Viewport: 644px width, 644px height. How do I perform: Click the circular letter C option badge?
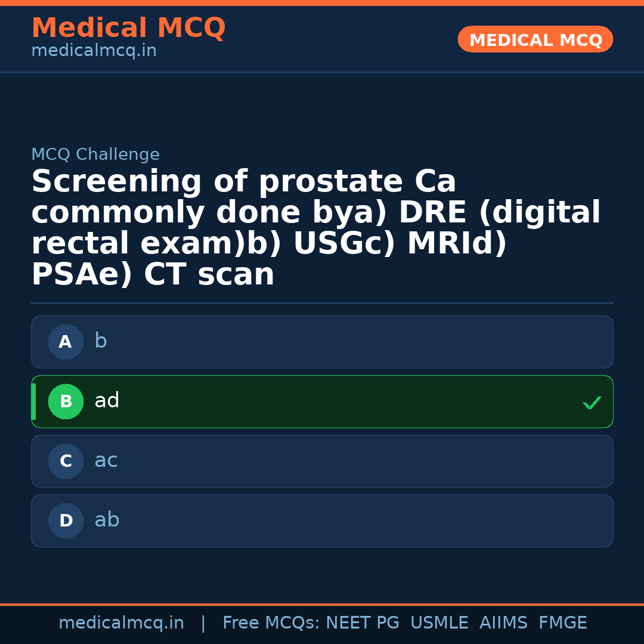[66, 462]
